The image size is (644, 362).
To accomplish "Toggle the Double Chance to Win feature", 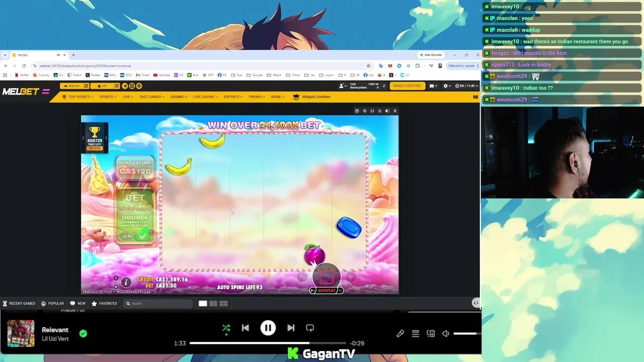I will coord(135,236).
